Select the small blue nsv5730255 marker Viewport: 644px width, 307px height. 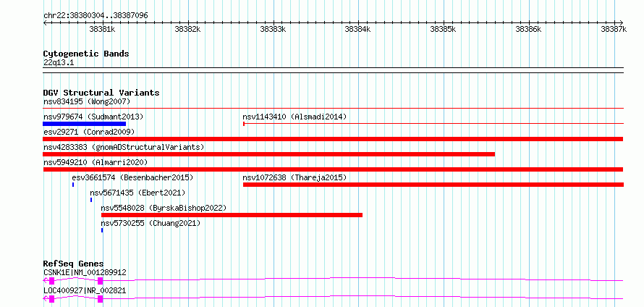pos(102,230)
